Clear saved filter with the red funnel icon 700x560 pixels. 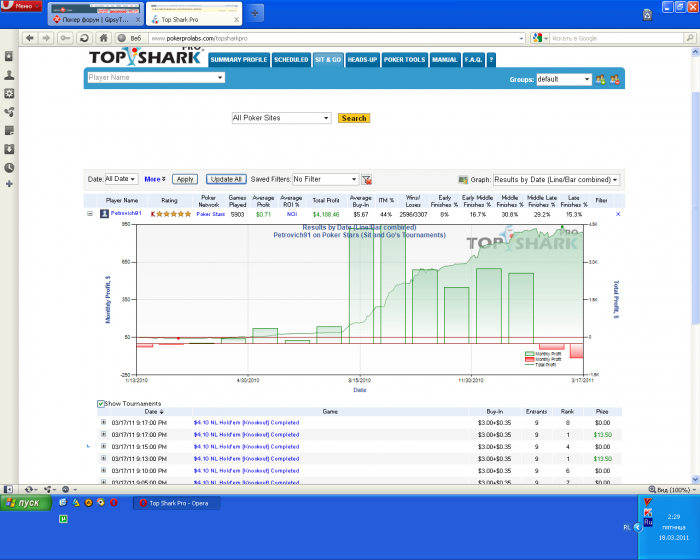click(x=367, y=180)
